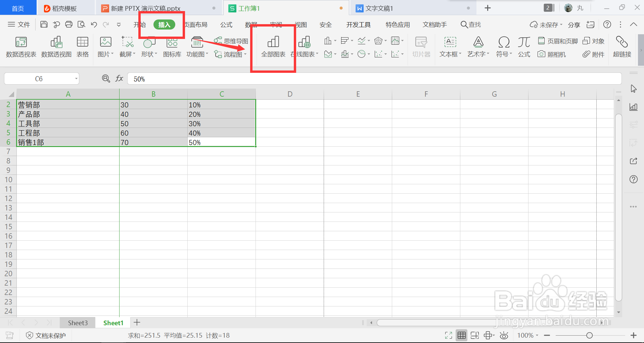
Task: Switch to normal grid view in status bar
Action: click(x=462, y=335)
